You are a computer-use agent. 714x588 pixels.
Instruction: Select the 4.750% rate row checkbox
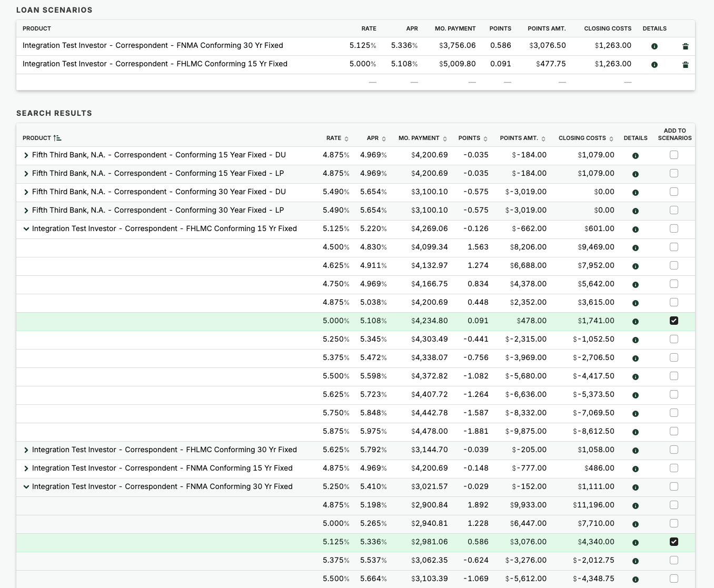tap(674, 284)
